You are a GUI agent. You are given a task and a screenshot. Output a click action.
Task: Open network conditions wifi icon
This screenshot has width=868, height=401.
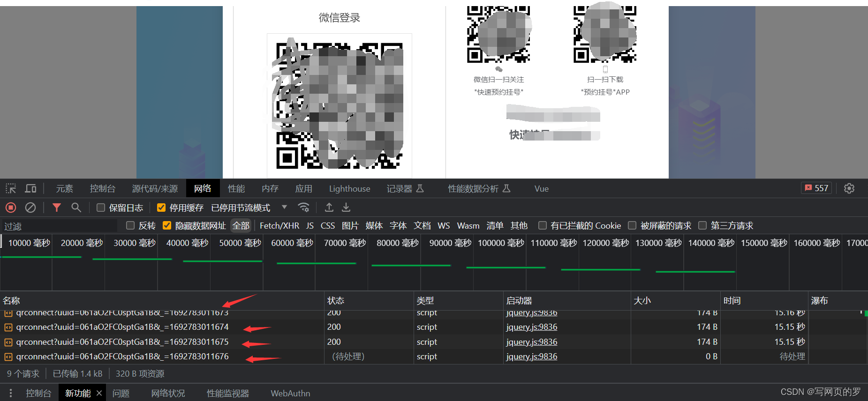[x=304, y=207]
